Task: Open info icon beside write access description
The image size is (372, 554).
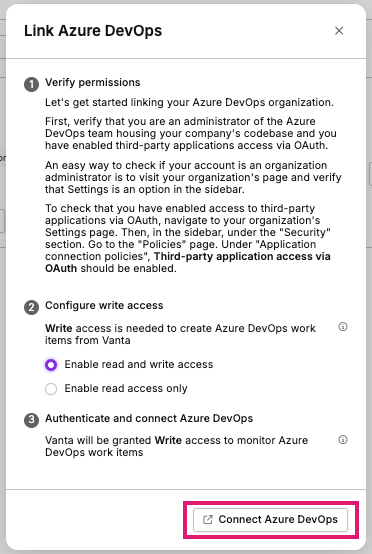Action: point(343,327)
